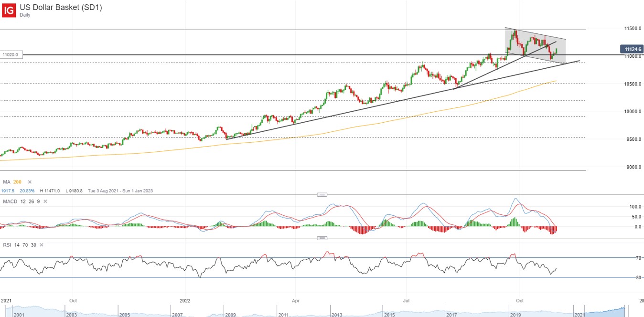644x317 pixels.
Task: Open RSI 14 70 30 settings label
Action: (x=19, y=245)
